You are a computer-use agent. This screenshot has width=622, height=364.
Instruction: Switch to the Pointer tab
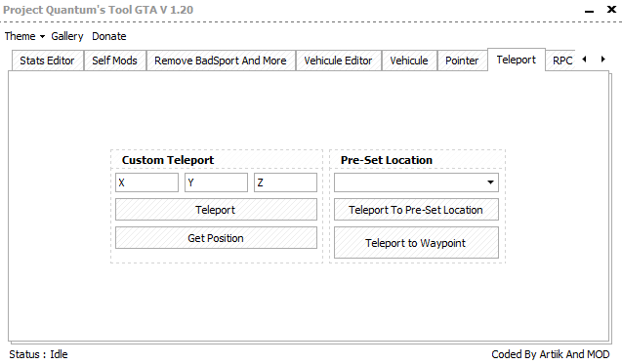pos(462,61)
